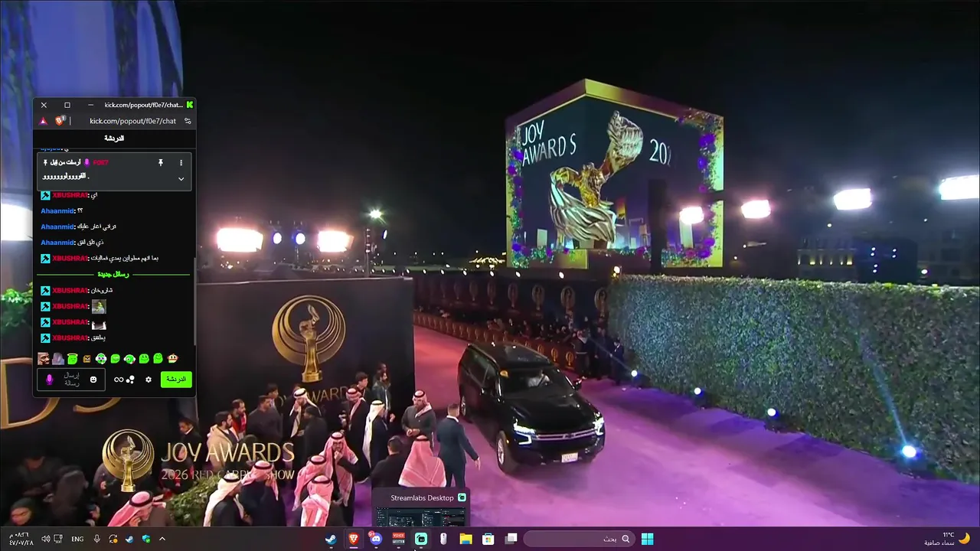980x551 pixels.
Task: Open Microsoft Store from the taskbar
Action: tap(488, 539)
